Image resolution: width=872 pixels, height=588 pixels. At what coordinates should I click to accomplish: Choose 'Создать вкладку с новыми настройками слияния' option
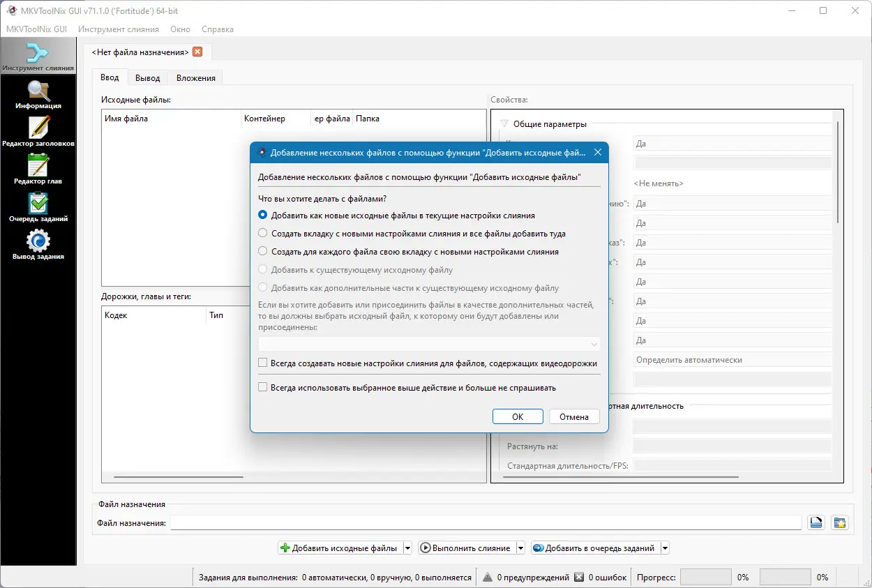point(262,233)
